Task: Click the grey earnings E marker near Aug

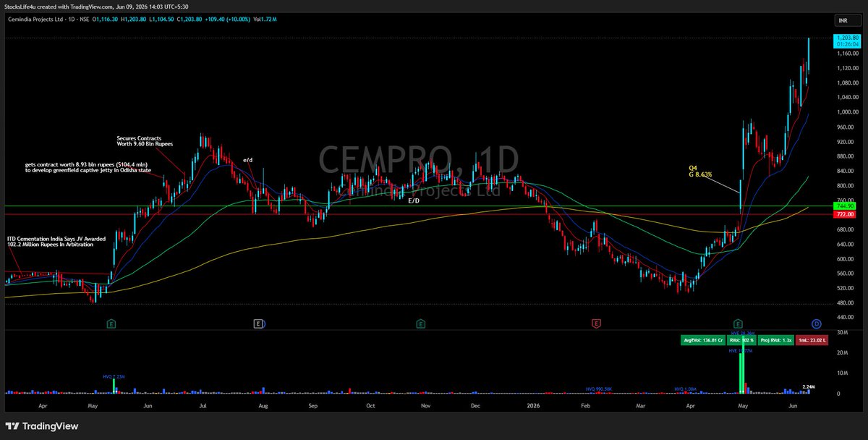Action: coord(258,323)
